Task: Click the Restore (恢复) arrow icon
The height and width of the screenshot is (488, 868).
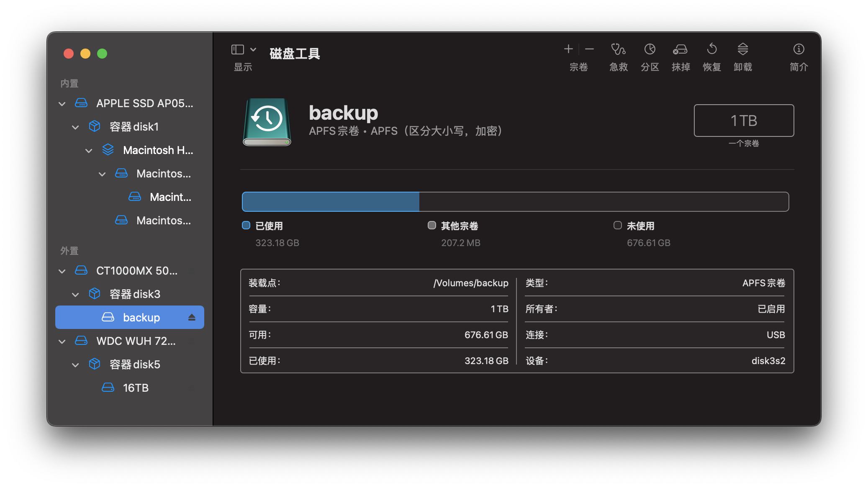Action: [711, 49]
